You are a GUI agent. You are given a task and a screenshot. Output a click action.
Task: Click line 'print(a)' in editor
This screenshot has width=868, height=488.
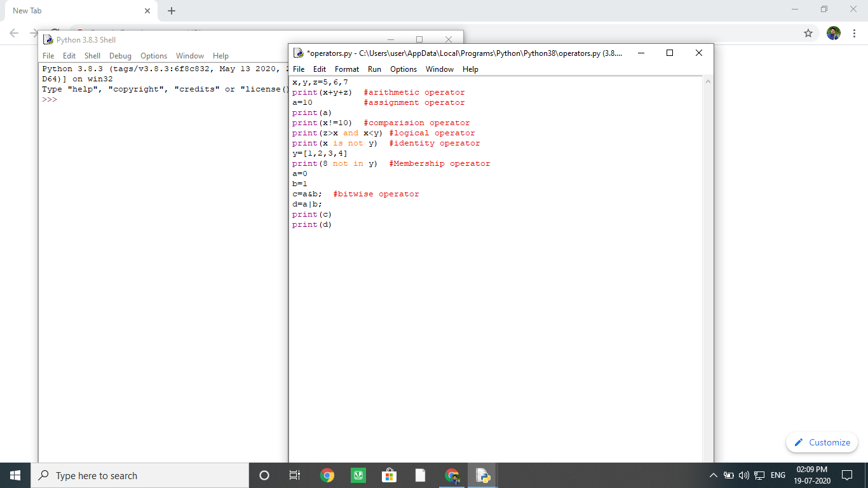coord(312,112)
